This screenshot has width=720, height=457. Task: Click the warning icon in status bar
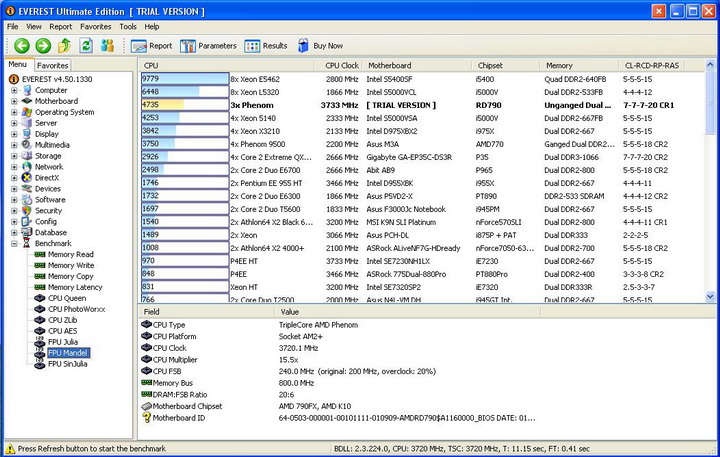click(10, 449)
